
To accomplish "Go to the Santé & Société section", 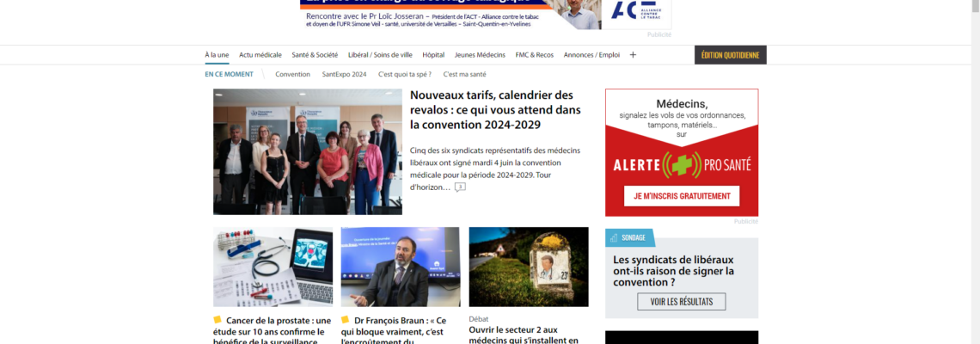I will [x=315, y=55].
